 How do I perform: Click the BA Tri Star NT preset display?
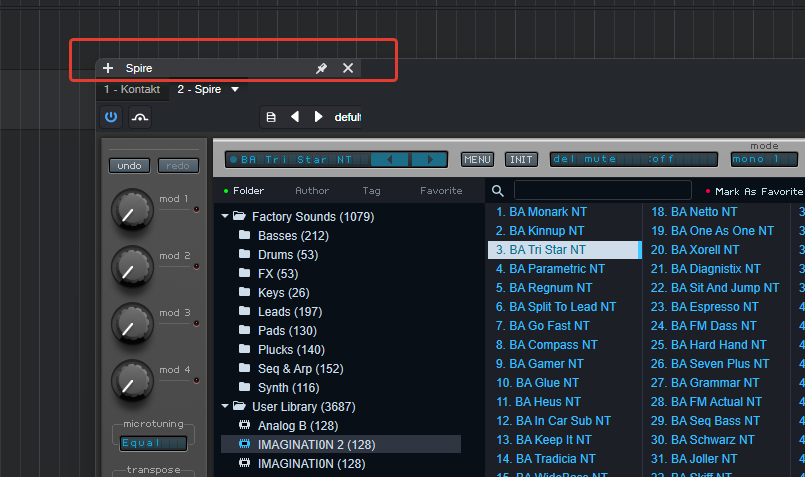click(x=298, y=160)
